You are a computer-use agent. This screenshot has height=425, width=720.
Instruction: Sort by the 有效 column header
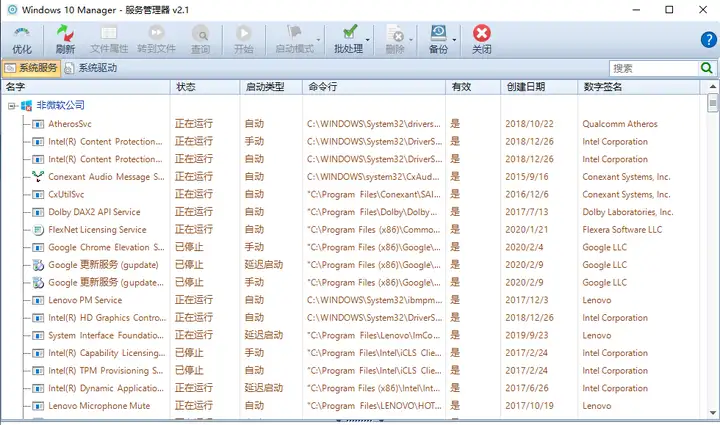473,87
